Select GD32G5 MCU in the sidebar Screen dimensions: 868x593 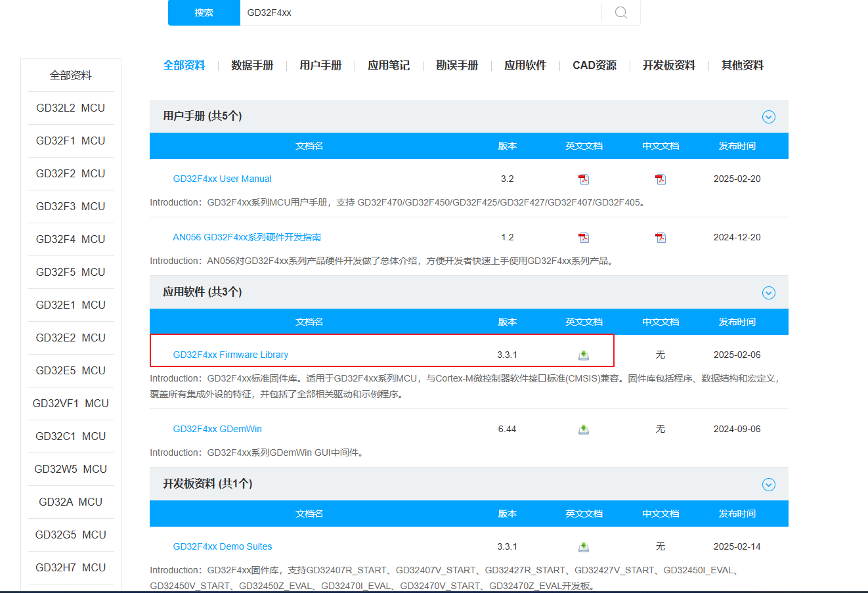[71, 535]
